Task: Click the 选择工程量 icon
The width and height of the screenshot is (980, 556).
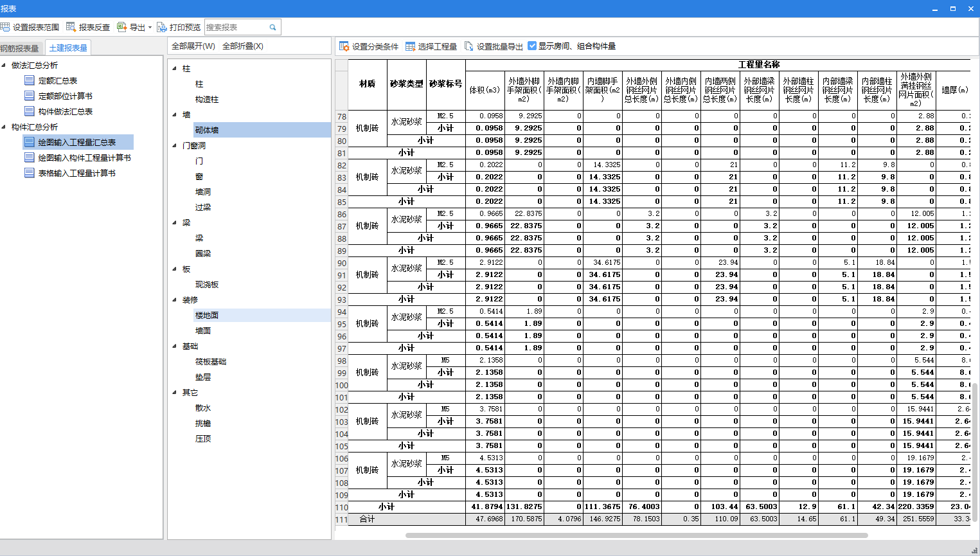Action: tap(410, 46)
